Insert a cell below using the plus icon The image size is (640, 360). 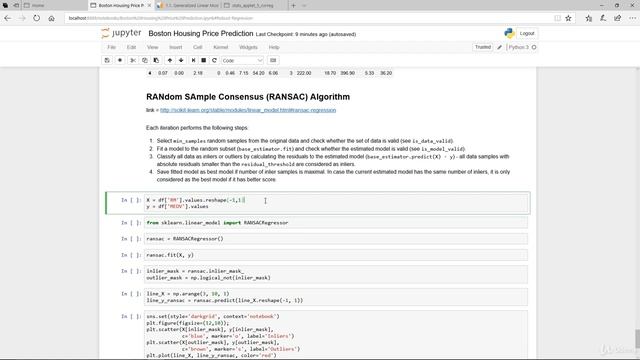coord(120,60)
